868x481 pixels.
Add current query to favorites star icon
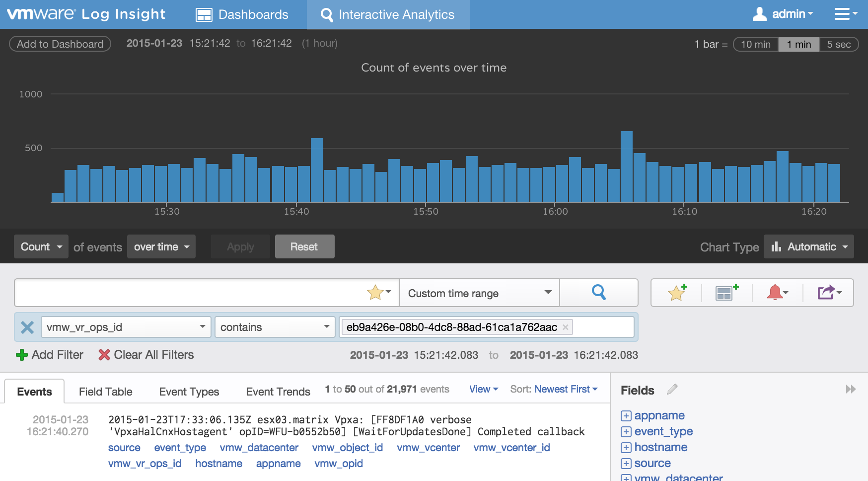(x=677, y=293)
